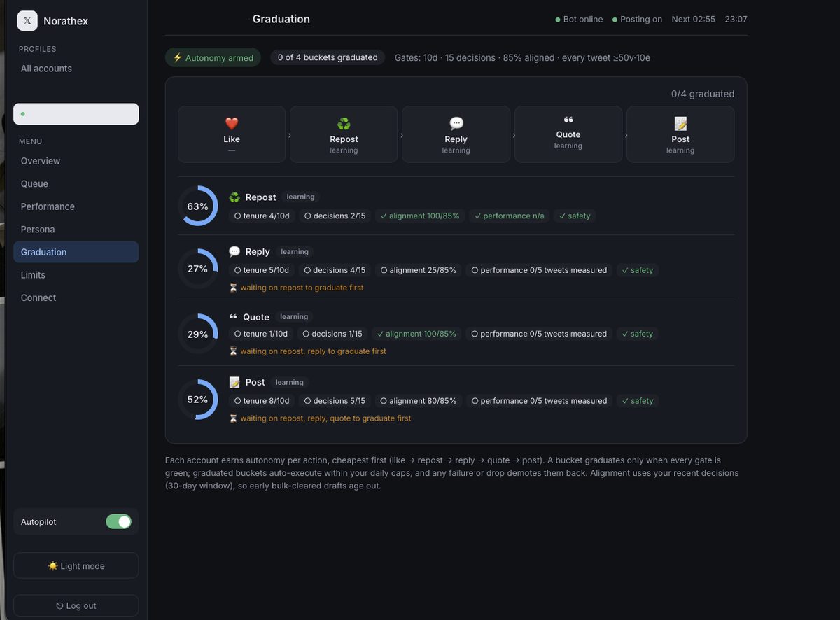Image resolution: width=840 pixels, height=620 pixels.
Task: Click the 0/4 graduated counter
Action: click(703, 94)
